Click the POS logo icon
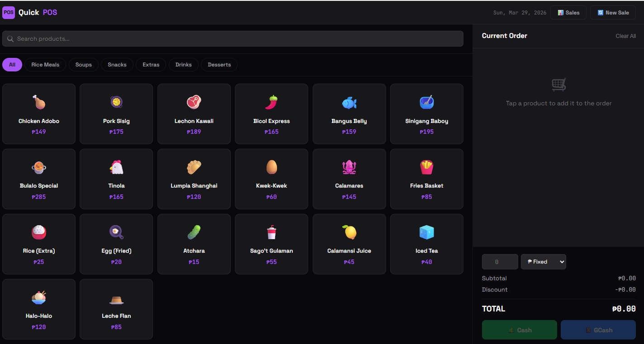The width and height of the screenshot is (644, 344). 9,12
